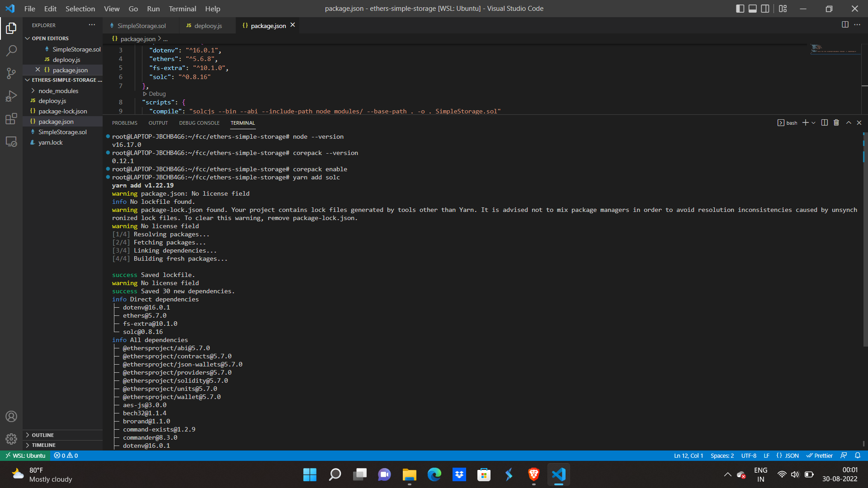Open Microsoft Edge from taskbar
868x488 pixels.
click(434, 474)
